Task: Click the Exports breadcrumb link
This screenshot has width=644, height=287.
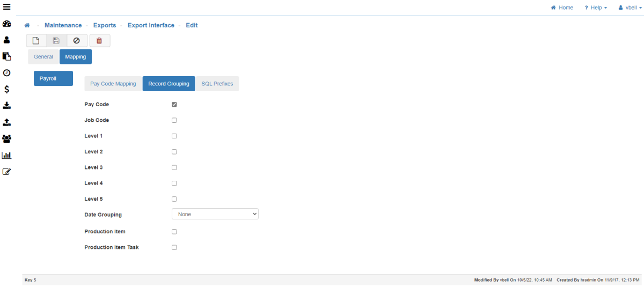Action: pos(105,25)
